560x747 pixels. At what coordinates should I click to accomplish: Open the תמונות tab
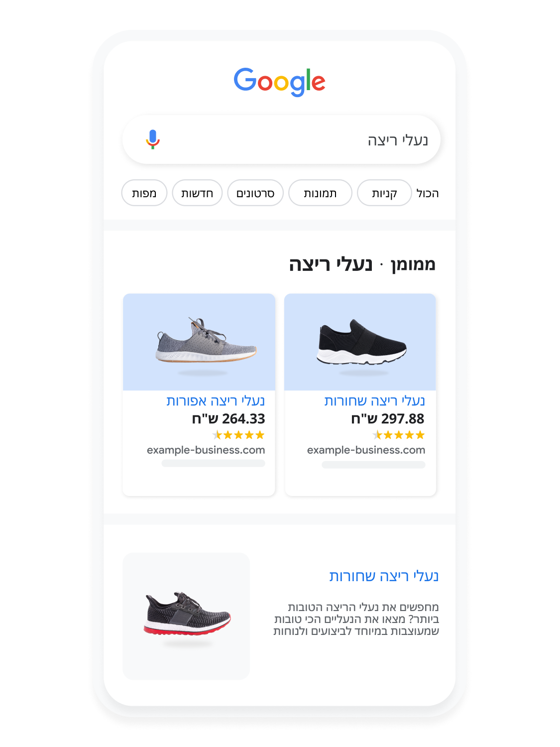pos(320,193)
